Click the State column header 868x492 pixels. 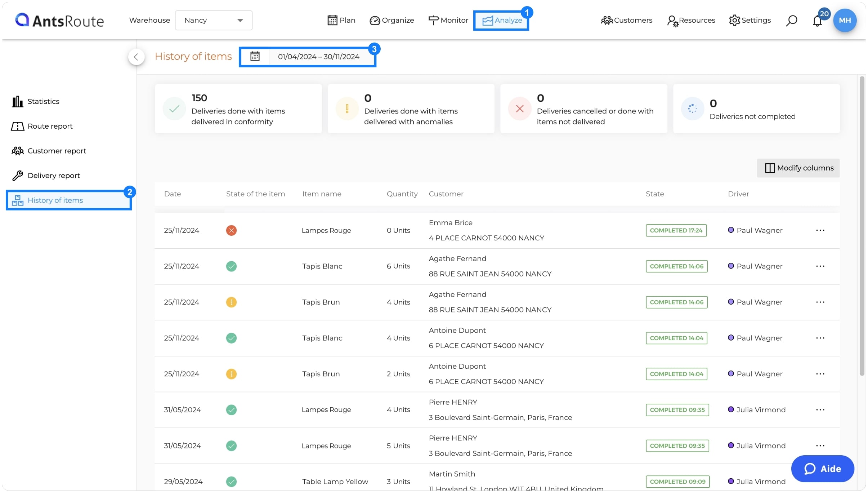tap(654, 194)
